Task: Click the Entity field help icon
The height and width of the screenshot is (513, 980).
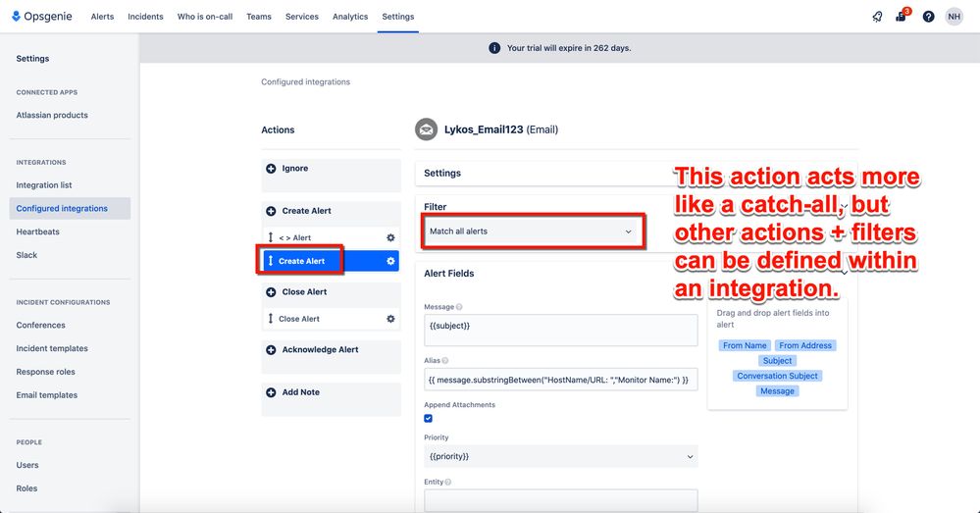Action: 448,482
